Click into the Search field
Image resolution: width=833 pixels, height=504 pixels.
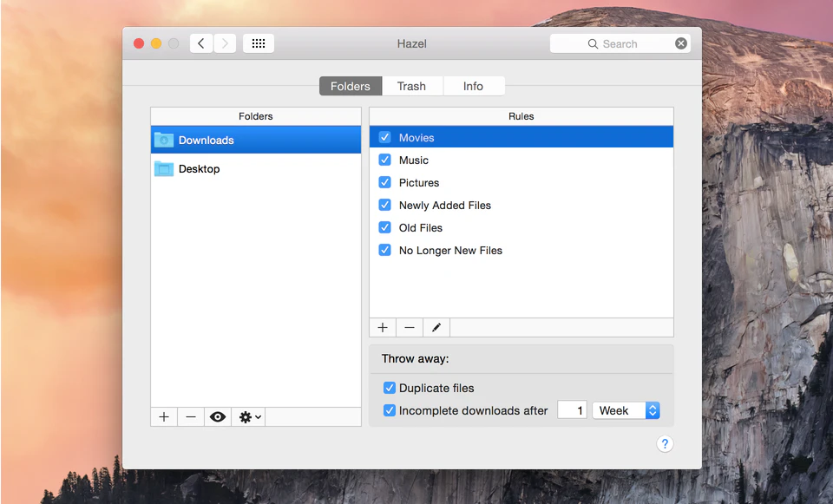[620, 43]
